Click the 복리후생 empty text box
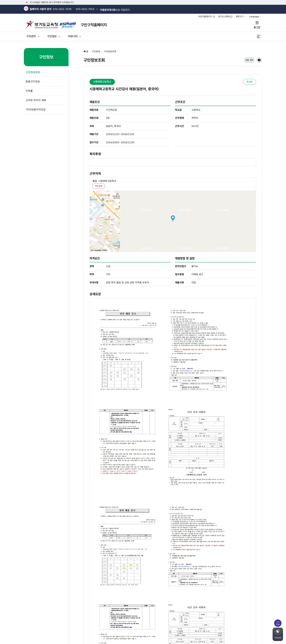This screenshot has height=644, width=286. point(173,162)
